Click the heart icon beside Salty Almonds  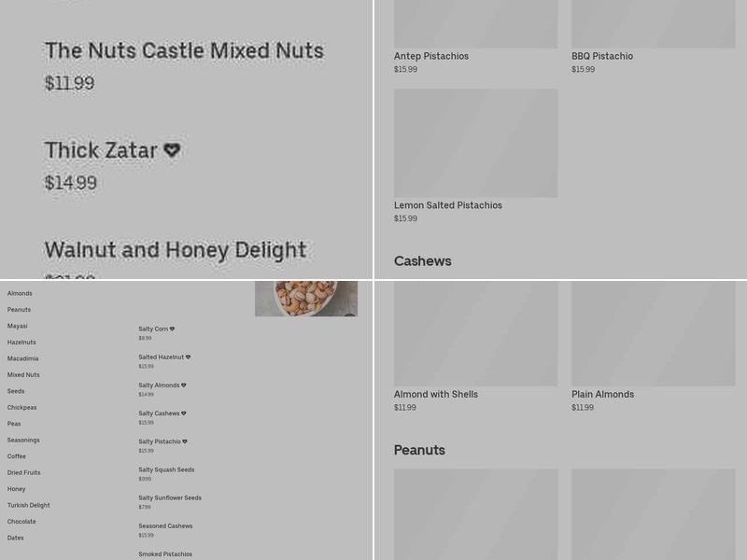(x=184, y=385)
